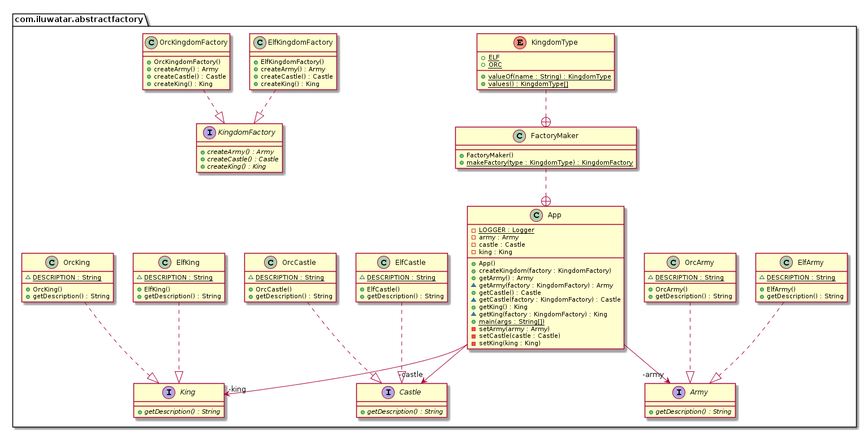Click the castle : Castle field in App

point(502,245)
